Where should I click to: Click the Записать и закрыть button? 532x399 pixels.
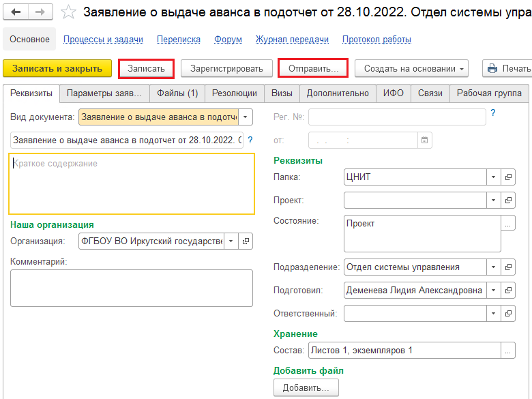click(x=57, y=68)
